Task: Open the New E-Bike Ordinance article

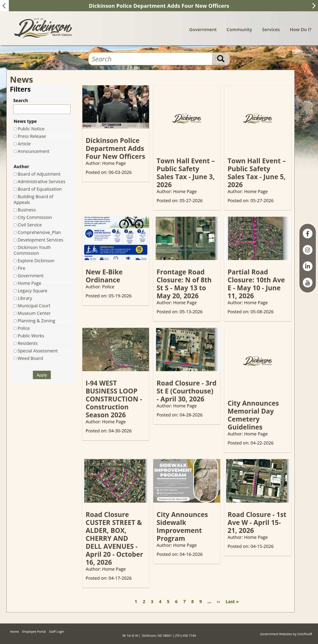Action: (104, 276)
